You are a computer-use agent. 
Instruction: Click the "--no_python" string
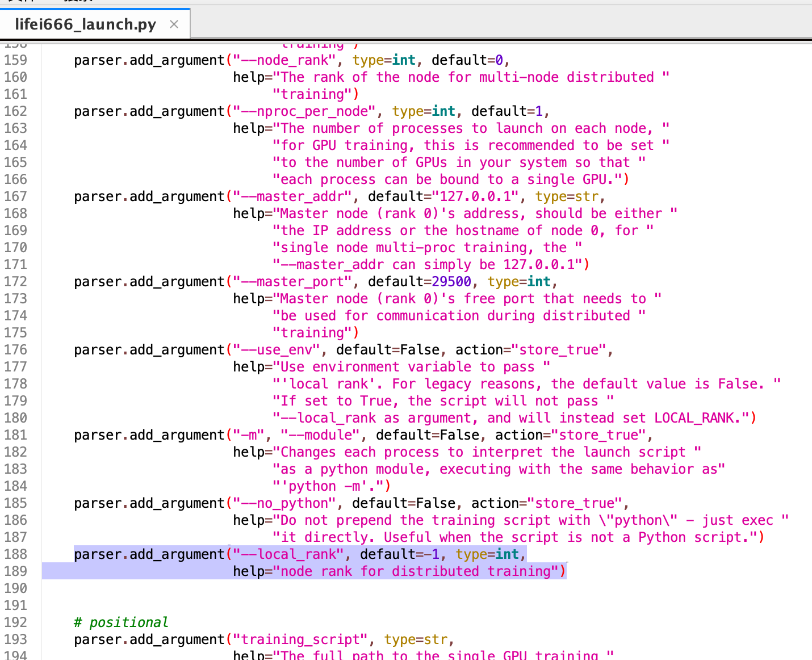284,503
